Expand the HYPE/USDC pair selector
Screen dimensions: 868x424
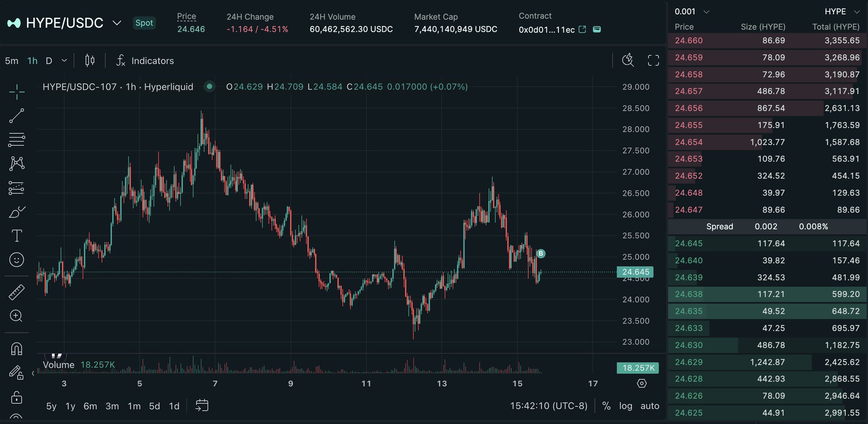click(117, 23)
